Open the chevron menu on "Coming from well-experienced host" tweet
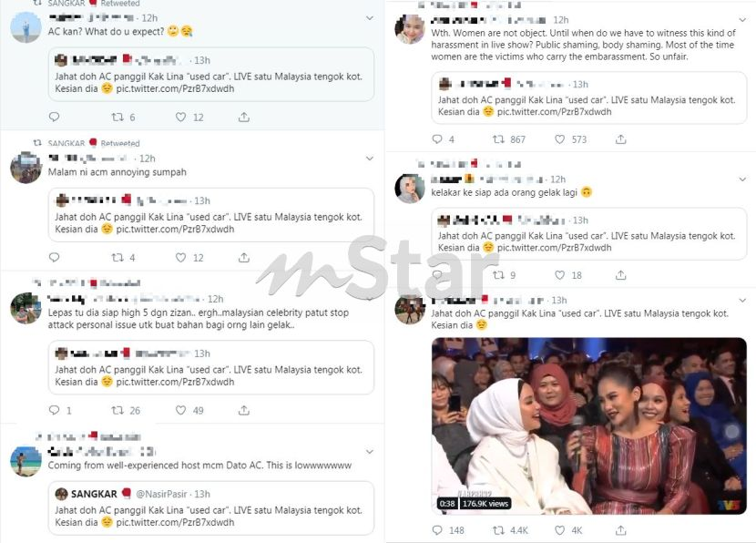This screenshot has height=543, width=756. [369, 452]
